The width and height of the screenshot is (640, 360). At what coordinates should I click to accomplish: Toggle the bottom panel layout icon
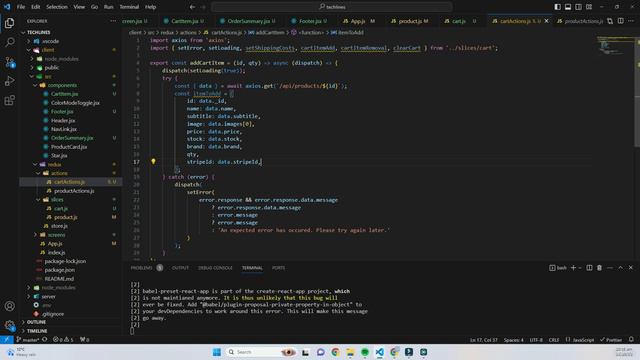pyautogui.click(x=568, y=7)
